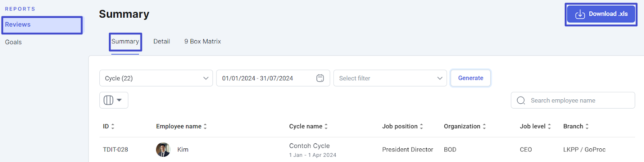Focus the Search employee name field
The height and width of the screenshot is (162, 644).
click(x=573, y=100)
